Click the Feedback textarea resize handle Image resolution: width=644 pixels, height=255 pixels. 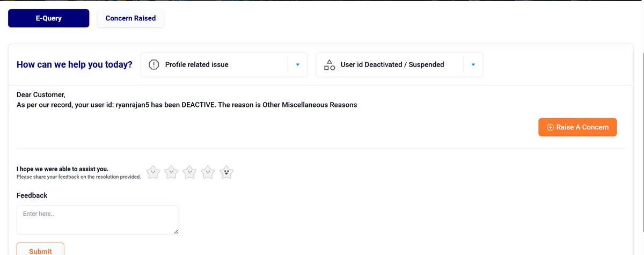point(175,231)
